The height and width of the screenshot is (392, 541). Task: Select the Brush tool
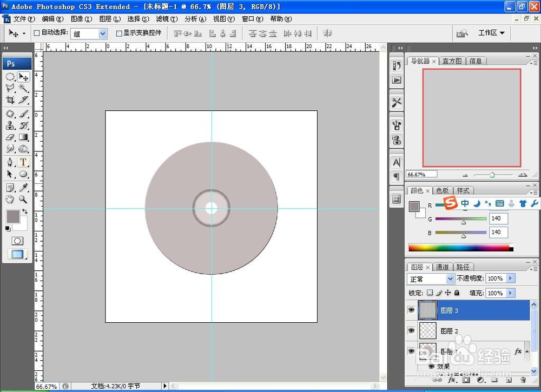click(x=23, y=114)
